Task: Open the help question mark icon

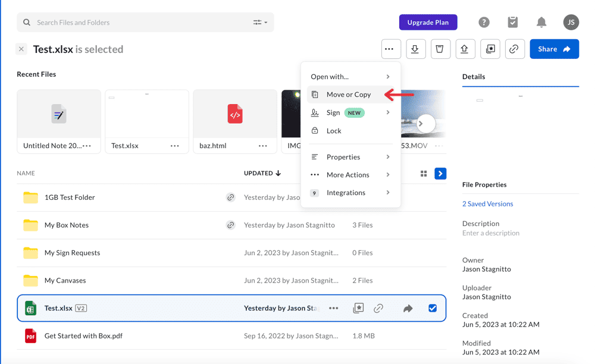Action: pos(484,23)
